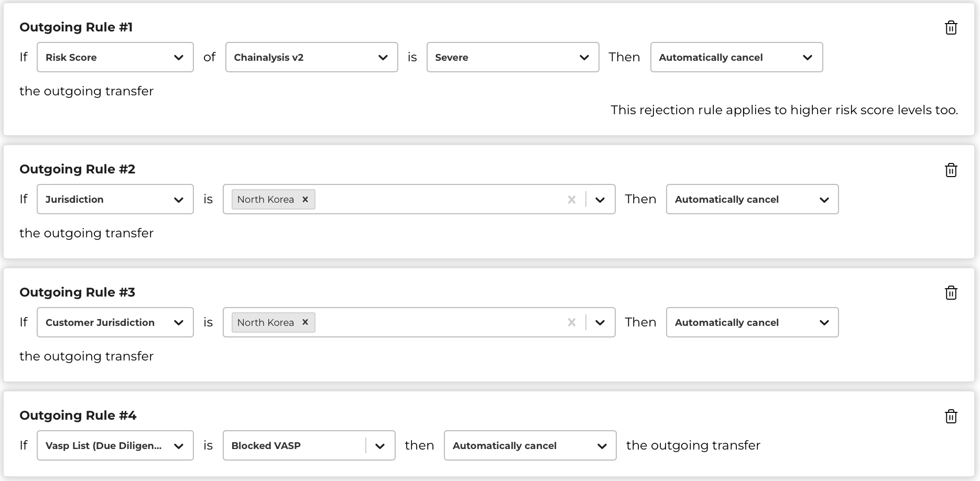The image size is (980, 481).
Task: Open the Blocked VASP value dropdown
Action: coord(309,445)
